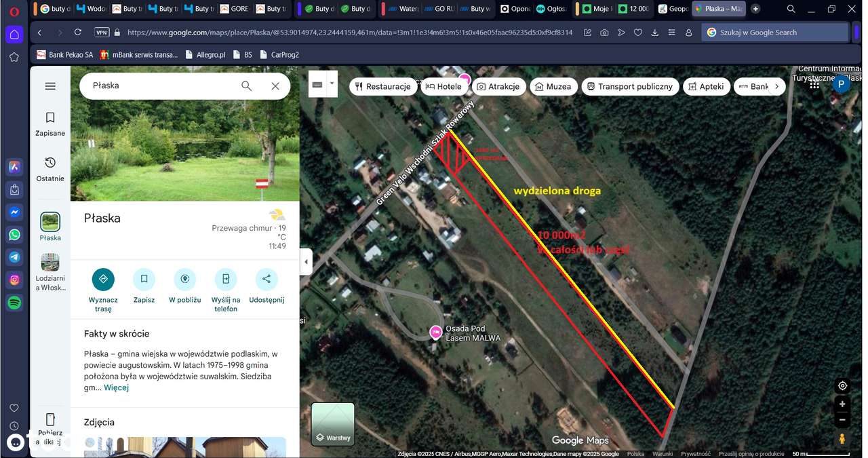
Task: Switch to the Ogłoszenia browser tab
Action: point(551,9)
